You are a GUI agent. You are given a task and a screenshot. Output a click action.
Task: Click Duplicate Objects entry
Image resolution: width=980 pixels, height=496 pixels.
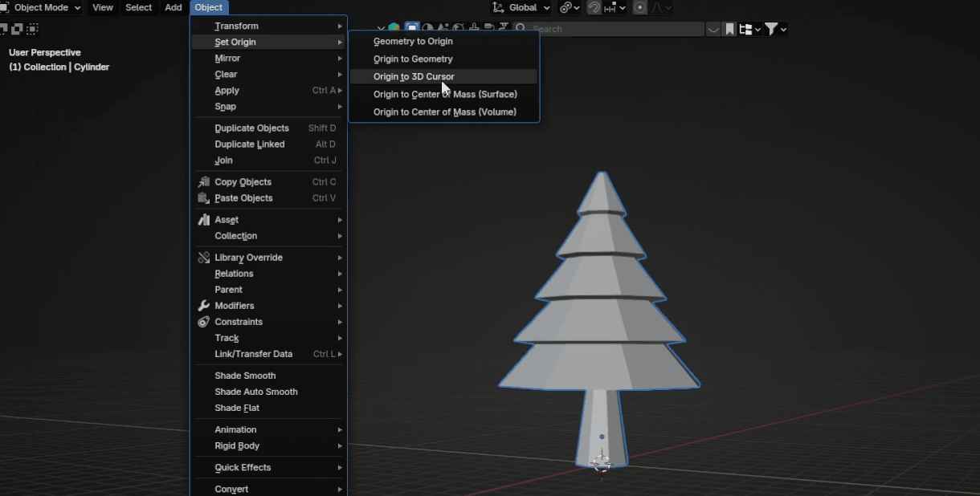click(x=251, y=128)
